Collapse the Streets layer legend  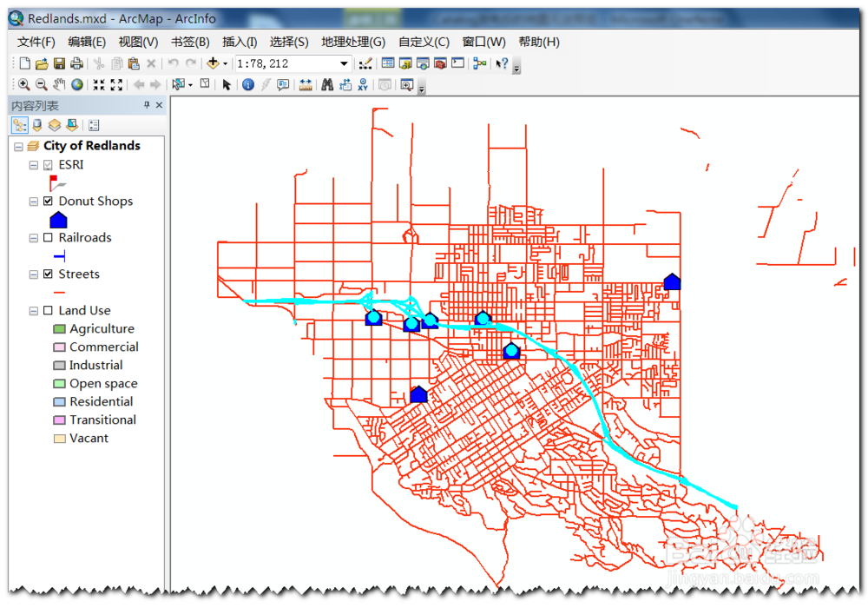(34, 274)
